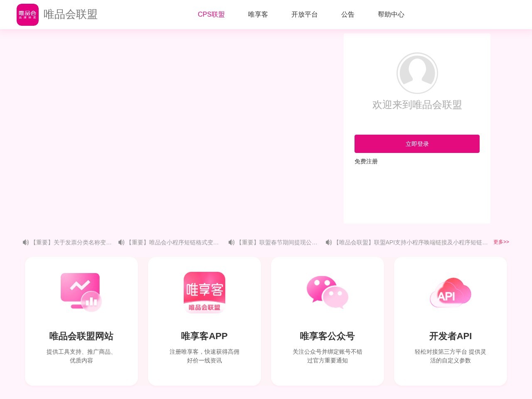Click description 提供工具支持、推广商品、优质内容

tap(81, 356)
